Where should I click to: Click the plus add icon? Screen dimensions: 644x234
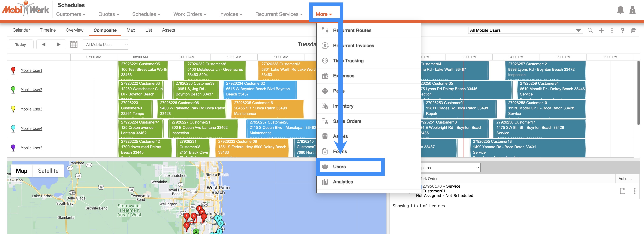click(x=601, y=31)
